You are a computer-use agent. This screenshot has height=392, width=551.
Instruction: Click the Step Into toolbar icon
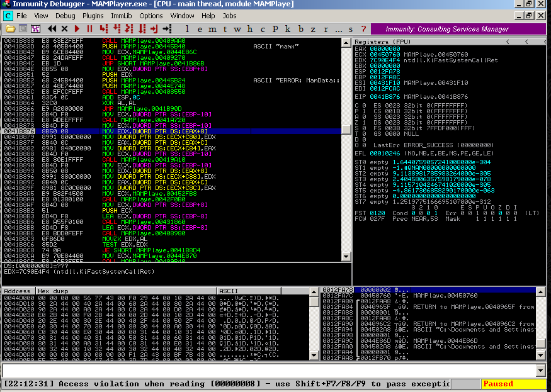tap(103, 29)
